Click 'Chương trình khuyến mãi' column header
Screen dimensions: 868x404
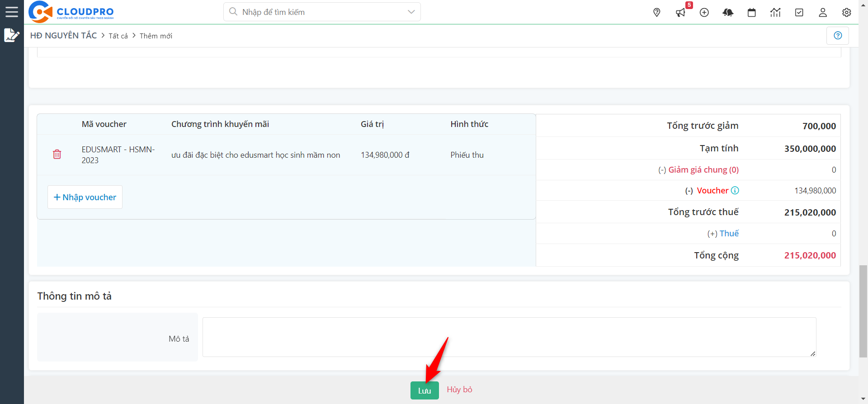click(x=220, y=124)
